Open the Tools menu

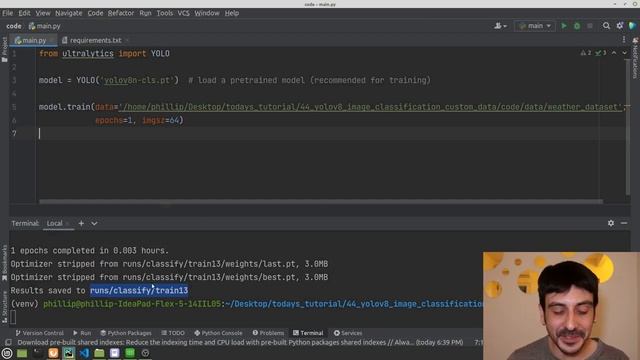pos(164,13)
